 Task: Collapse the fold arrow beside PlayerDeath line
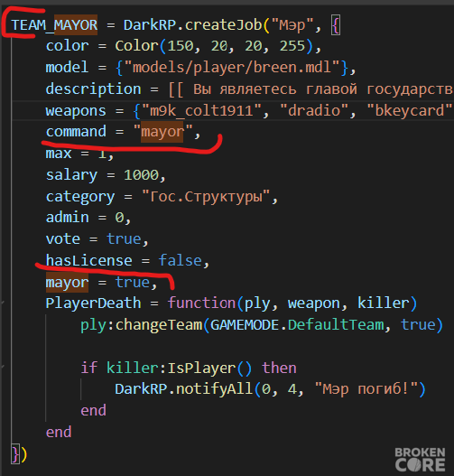(x=3, y=303)
